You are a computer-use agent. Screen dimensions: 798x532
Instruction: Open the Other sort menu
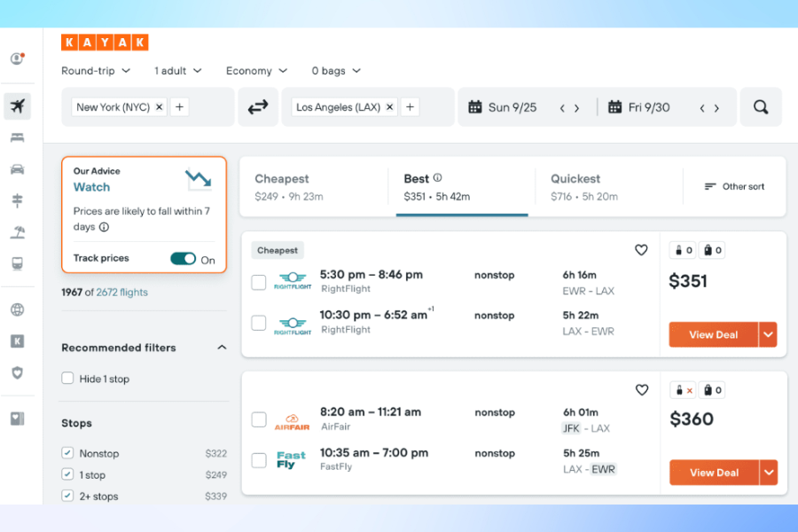tap(734, 186)
